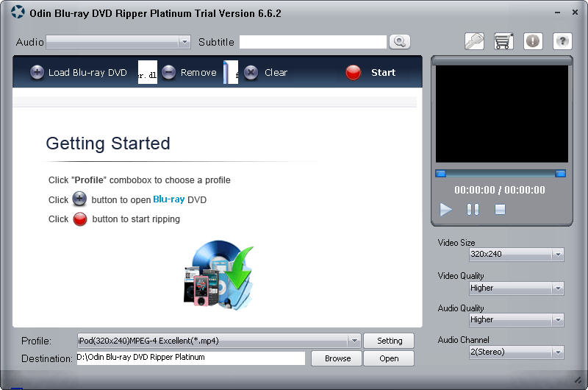Open the help question mark icon
The image size is (588, 390).
562,41
